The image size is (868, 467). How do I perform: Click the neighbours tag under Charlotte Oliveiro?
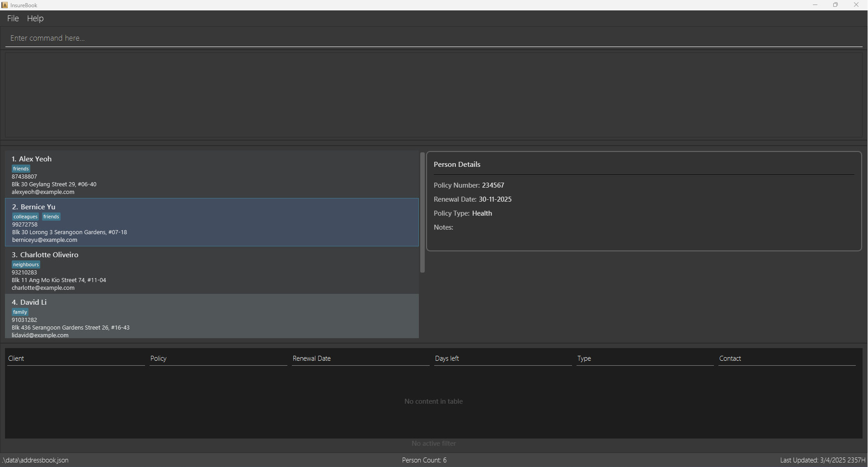tap(26, 264)
